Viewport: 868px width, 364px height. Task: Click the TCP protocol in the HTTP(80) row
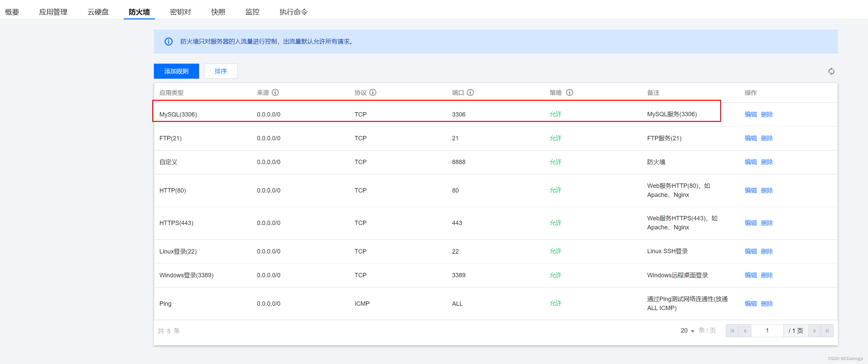pyautogui.click(x=360, y=191)
